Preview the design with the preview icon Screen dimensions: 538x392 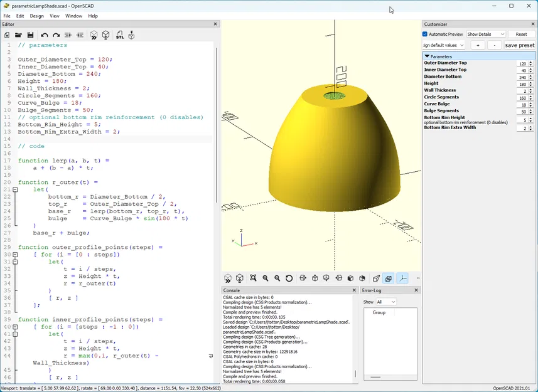(x=94, y=35)
